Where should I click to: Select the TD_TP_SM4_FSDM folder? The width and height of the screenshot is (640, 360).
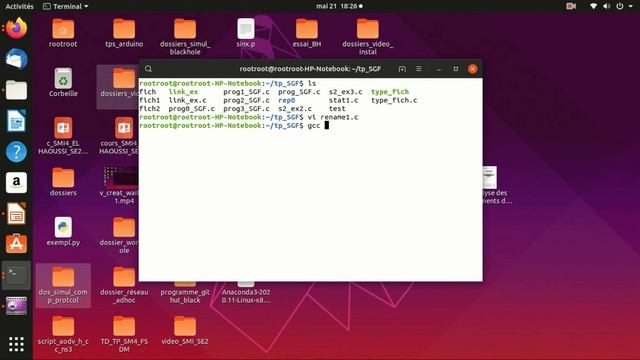pos(124,334)
